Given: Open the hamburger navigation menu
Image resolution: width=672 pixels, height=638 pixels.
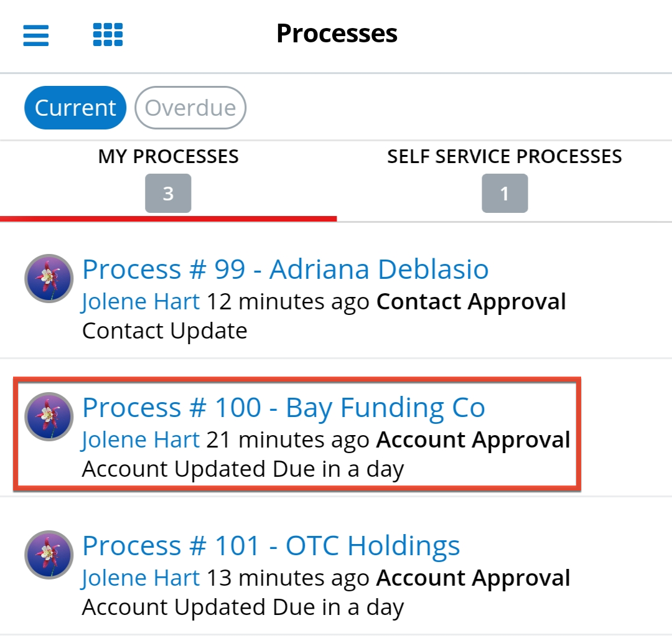Looking at the screenshot, I should click(x=35, y=35).
